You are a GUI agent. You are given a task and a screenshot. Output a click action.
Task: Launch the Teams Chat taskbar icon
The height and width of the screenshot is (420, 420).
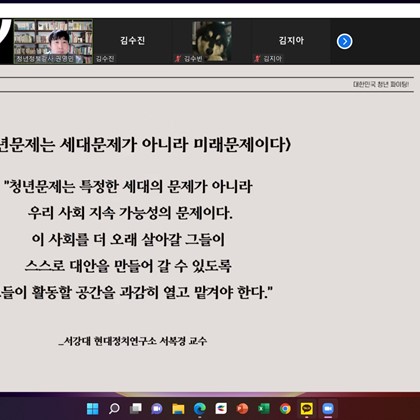[x=157, y=408]
